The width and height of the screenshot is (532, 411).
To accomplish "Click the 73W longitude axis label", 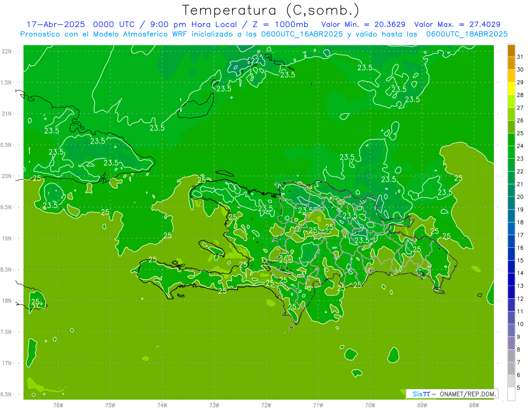I will pos(214,405).
